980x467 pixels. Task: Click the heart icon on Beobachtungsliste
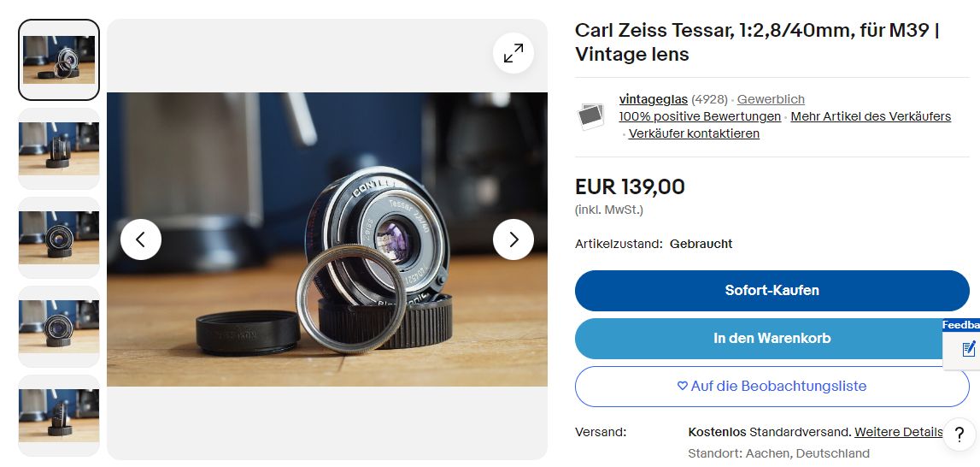(682, 387)
